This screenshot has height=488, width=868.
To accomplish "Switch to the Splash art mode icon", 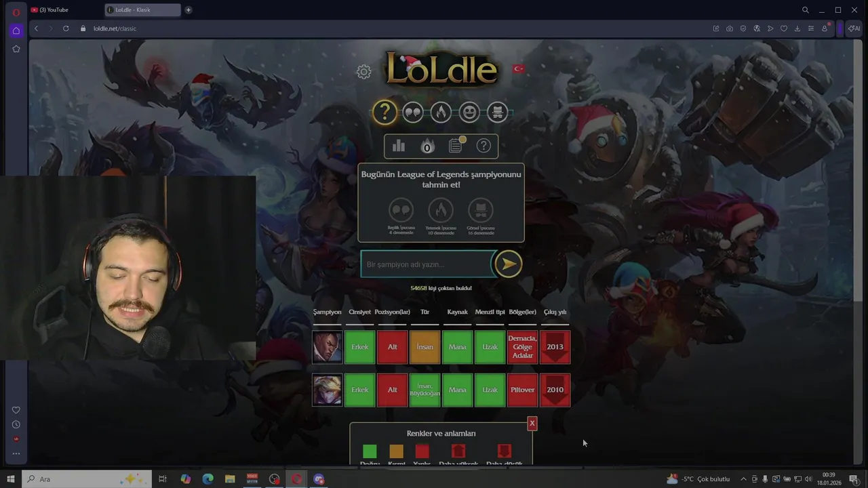I will pos(497,113).
